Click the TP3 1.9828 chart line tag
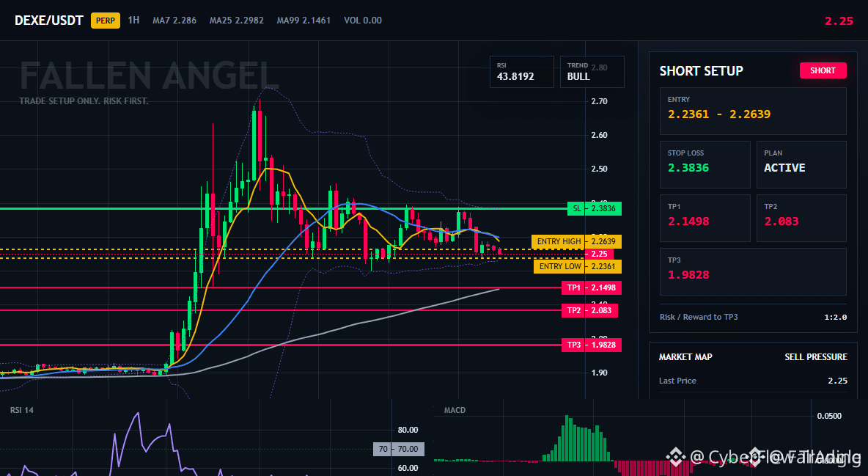The width and height of the screenshot is (868, 476). tap(591, 345)
